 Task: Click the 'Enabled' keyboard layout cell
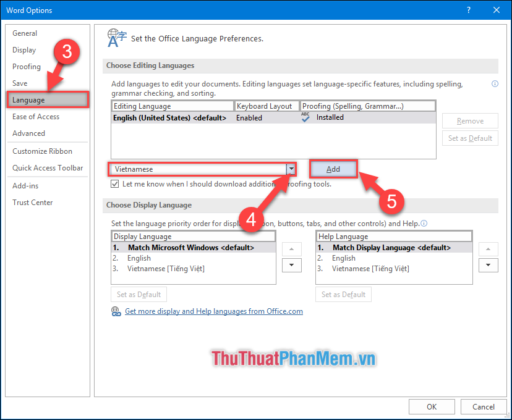[x=249, y=118]
